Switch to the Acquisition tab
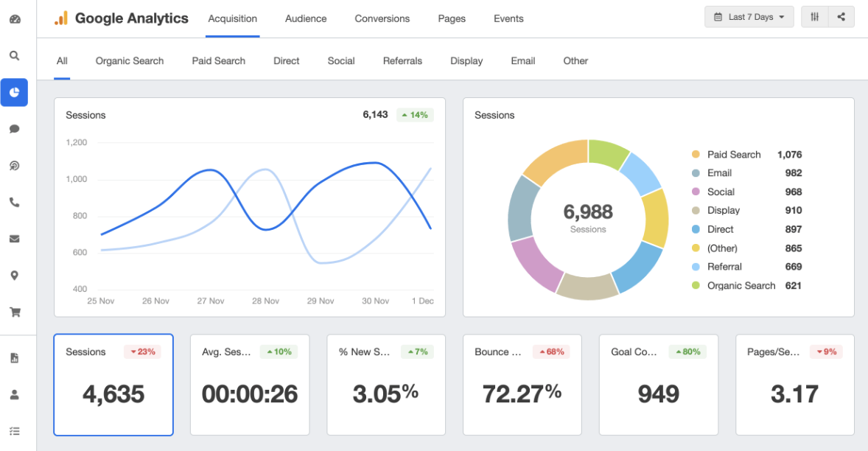 [233, 19]
